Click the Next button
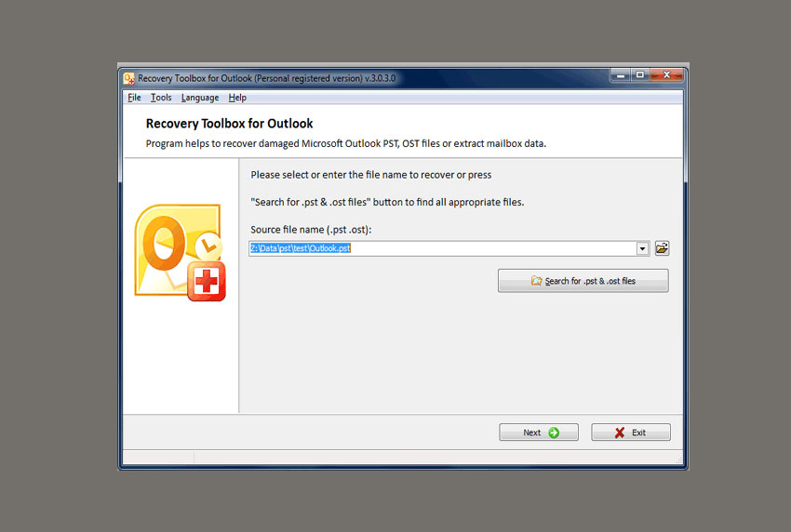Image resolution: width=791 pixels, height=532 pixels. pos(539,432)
